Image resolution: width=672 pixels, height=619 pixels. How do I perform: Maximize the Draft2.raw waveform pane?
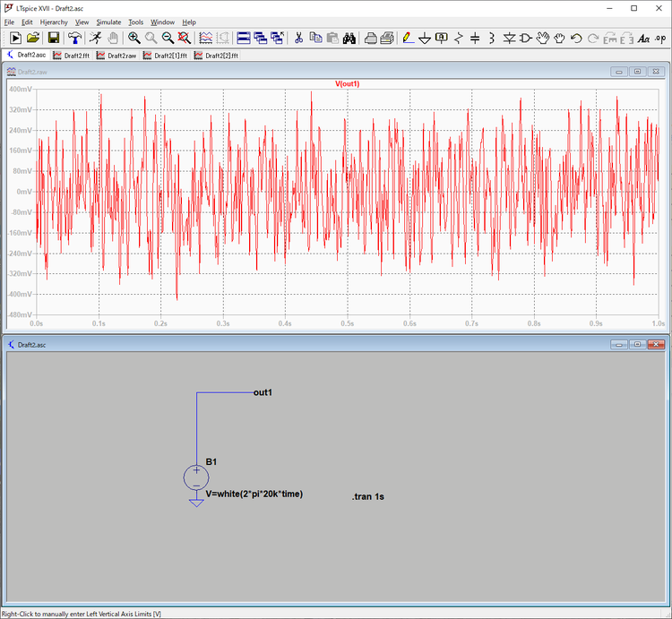pyautogui.click(x=637, y=72)
